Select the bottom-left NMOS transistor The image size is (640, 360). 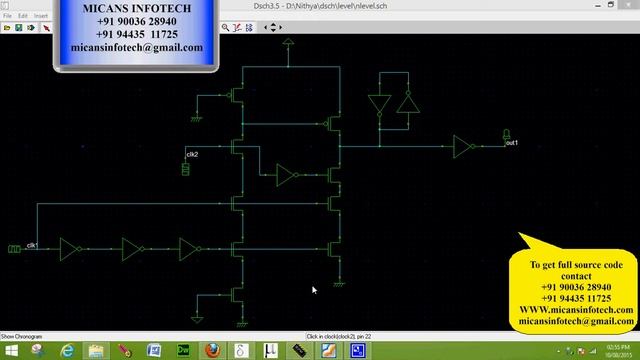pyautogui.click(x=238, y=294)
